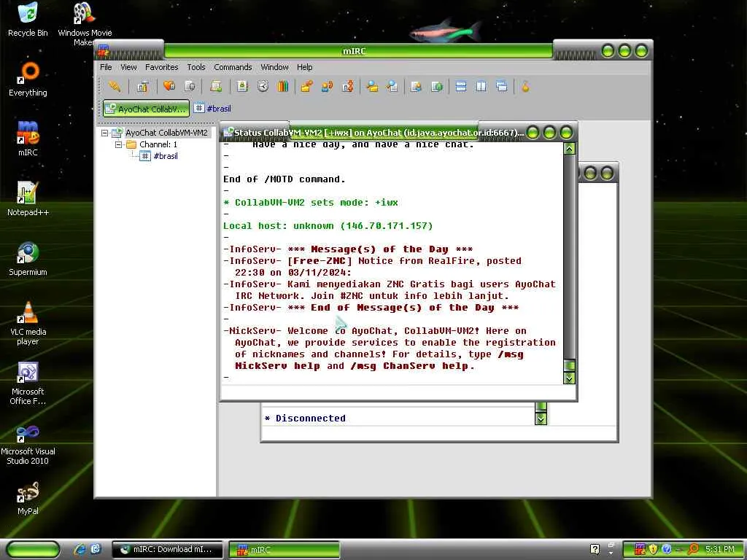Open the Colors books toolbar icon
This screenshot has width=747, height=560.
tap(283, 86)
